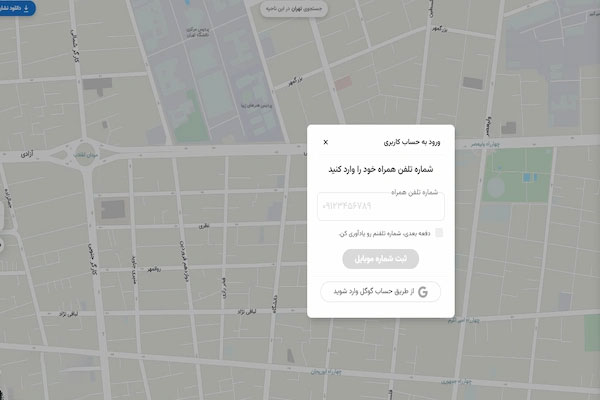Click the Google G logo icon
The image size is (600, 400).
click(x=423, y=292)
